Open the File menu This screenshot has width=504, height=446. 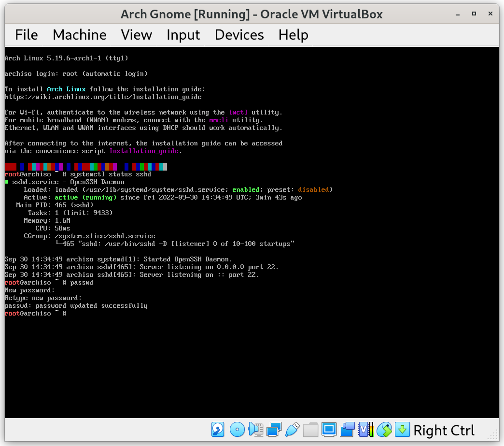[x=26, y=35]
